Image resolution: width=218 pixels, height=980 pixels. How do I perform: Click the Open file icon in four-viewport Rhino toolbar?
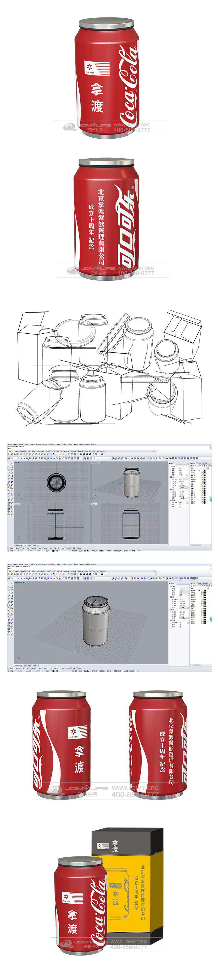pyautogui.click(x=12, y=454)
